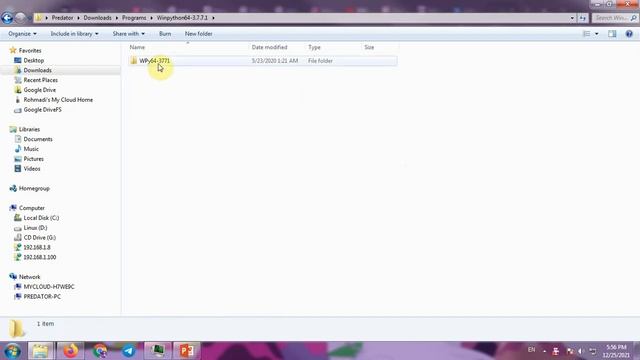This screenshot has width=640, height=360.
Task: Change view with the view icon
Action: [587, 34]
